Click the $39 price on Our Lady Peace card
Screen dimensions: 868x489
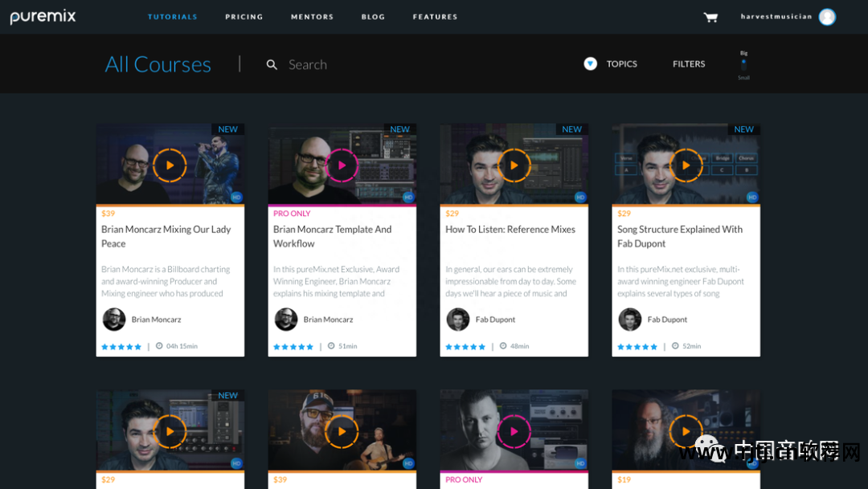coord(108,214)
